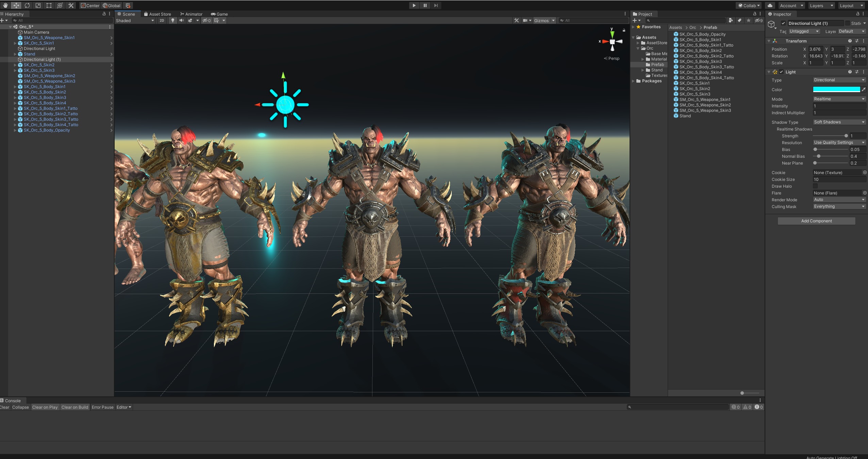Open Light component more options menu
Viewport: 868px width, 459px height.
coord(863,72)
